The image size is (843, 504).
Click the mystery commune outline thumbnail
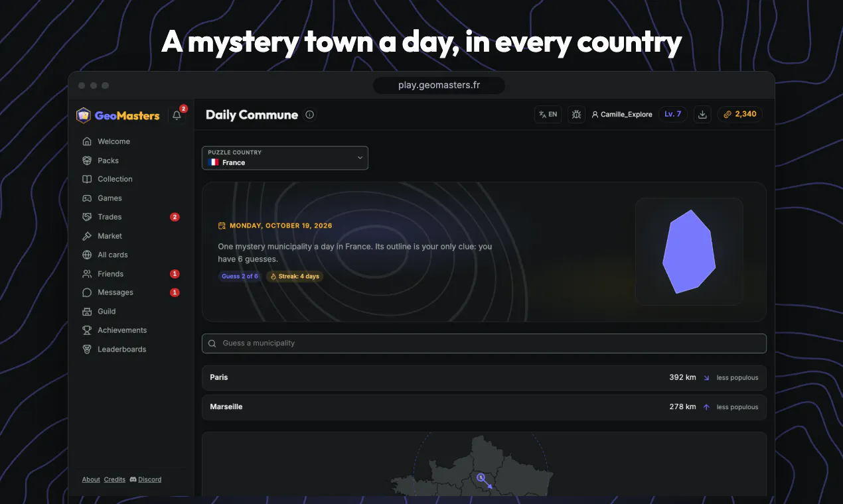point(689,251)
